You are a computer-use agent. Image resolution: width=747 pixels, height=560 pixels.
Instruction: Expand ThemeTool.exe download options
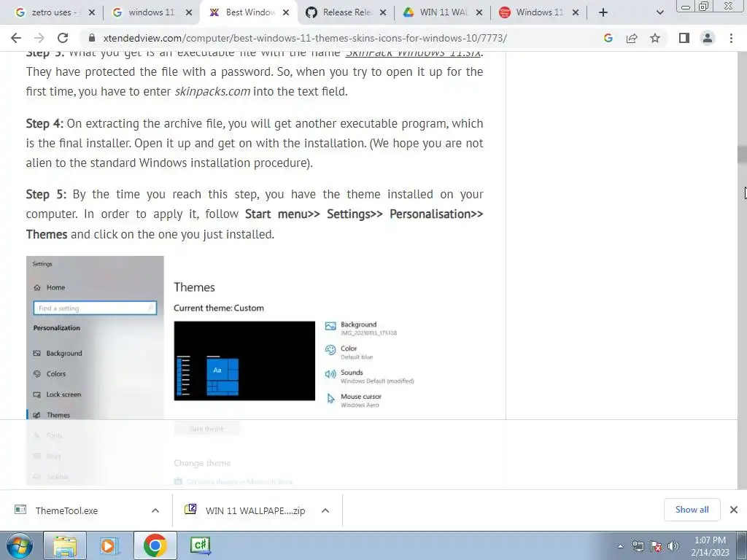(155, 510)
